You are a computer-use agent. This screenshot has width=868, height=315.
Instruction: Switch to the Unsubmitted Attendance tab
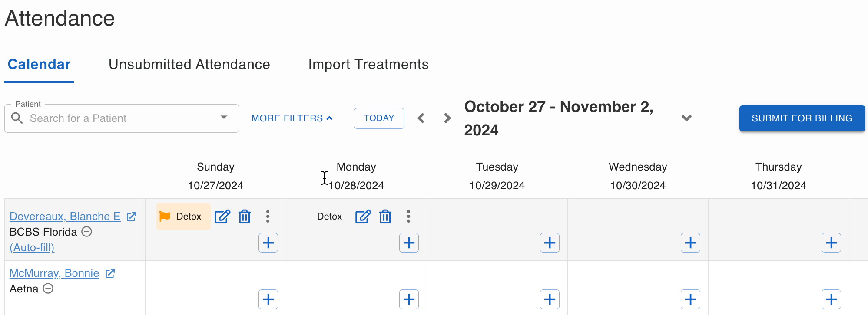(189, 64)
